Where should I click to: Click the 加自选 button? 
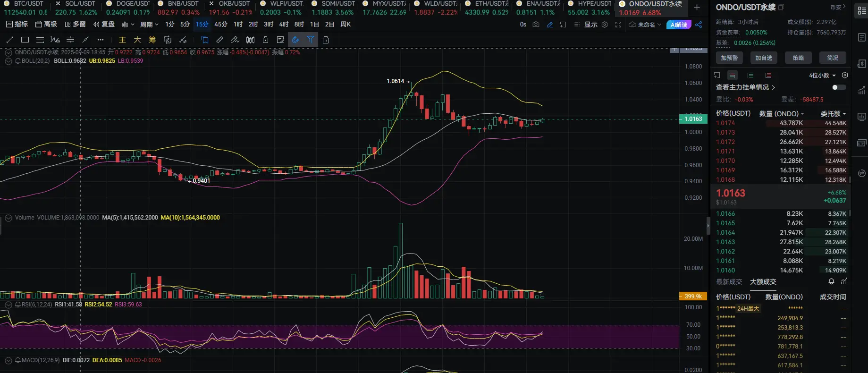pyautogui.click(x=764, y=58)
